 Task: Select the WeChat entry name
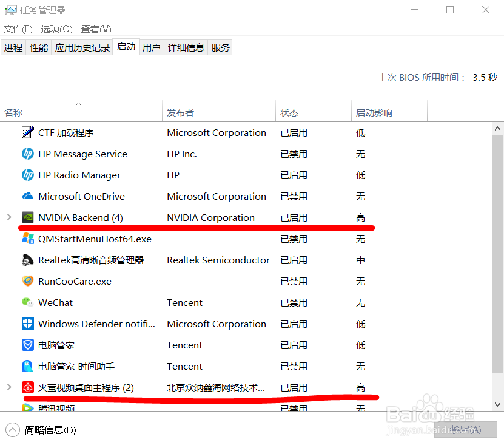pos(55,302)
